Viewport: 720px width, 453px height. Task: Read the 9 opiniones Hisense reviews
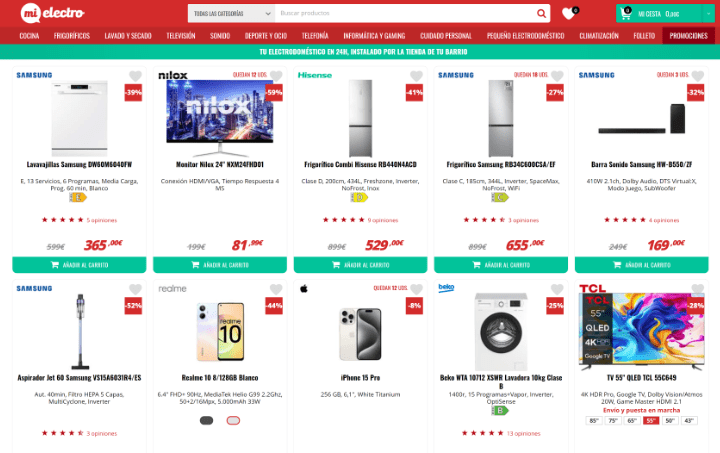point(382,220)
